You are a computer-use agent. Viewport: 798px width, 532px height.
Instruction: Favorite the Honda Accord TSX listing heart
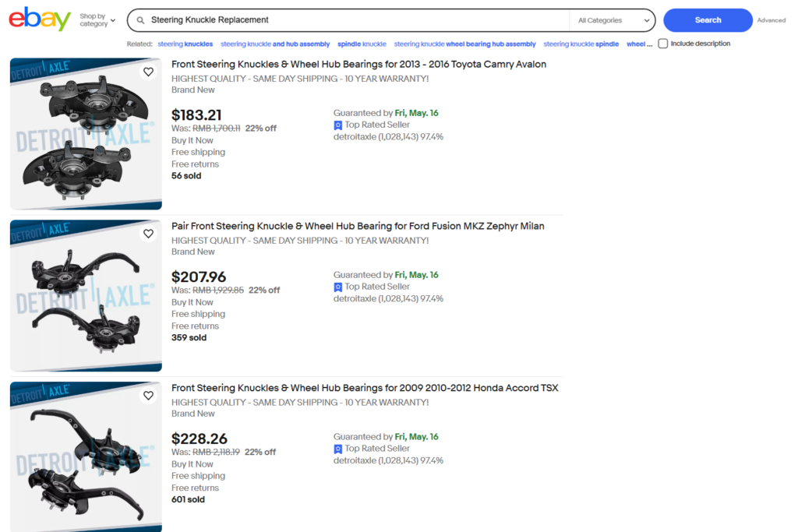(x=148, y=395)
